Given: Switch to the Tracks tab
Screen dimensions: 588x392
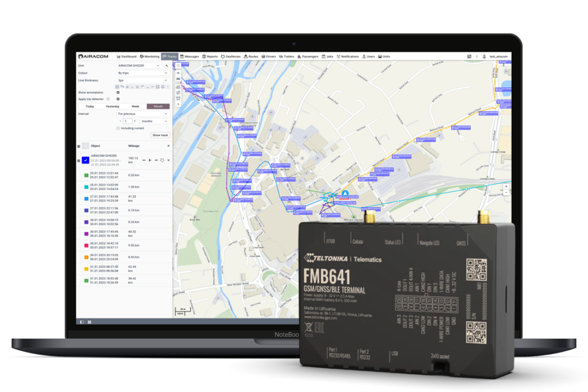Looking at the screenshot, I should coord(169,56).
